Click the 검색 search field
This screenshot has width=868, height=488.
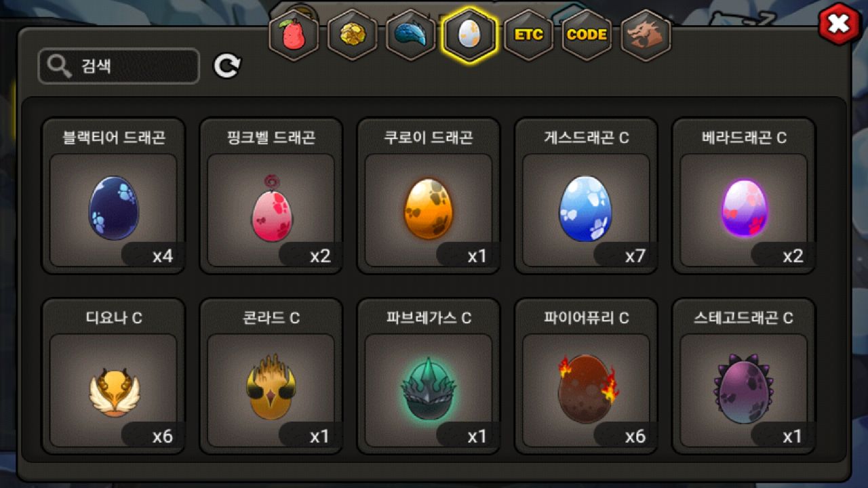click(119, 66)
